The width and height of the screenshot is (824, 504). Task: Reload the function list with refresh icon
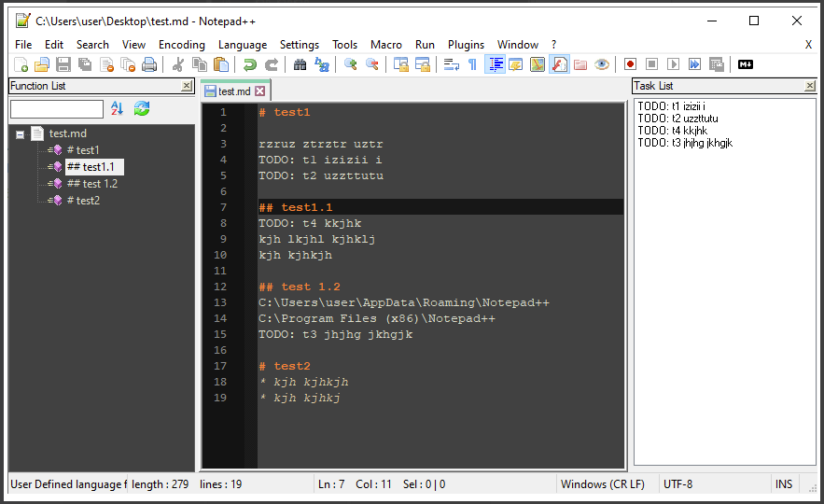coord(142,109)
